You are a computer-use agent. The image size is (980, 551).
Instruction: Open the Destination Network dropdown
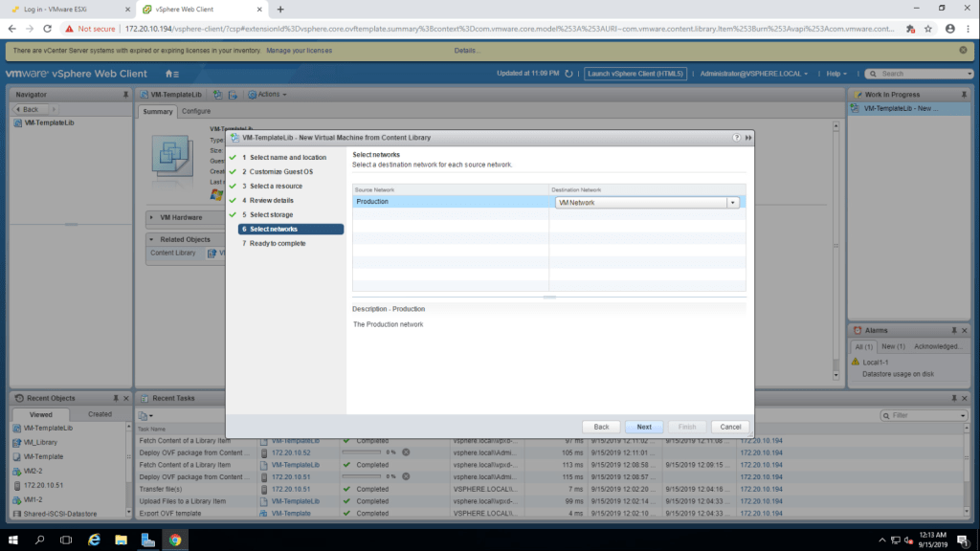point(733,202)
